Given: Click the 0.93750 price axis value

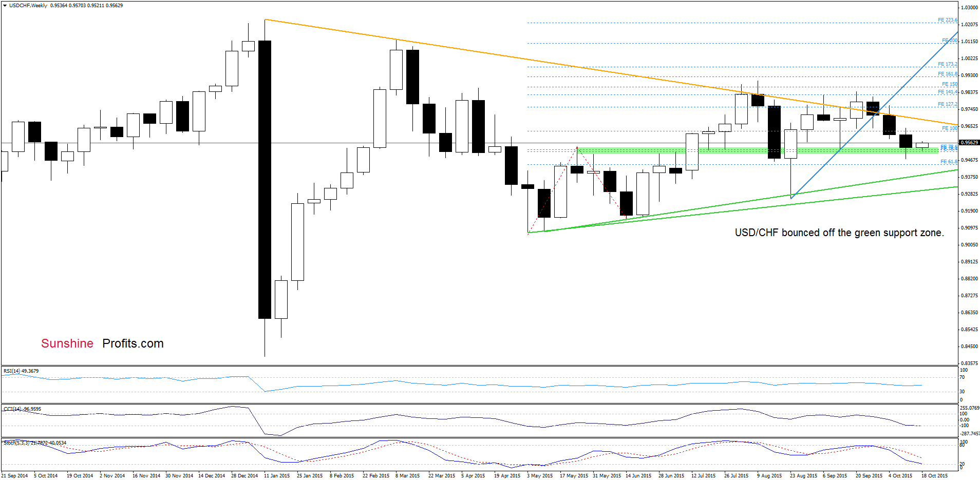Looking at the screenshot, I should pos(969,177).
